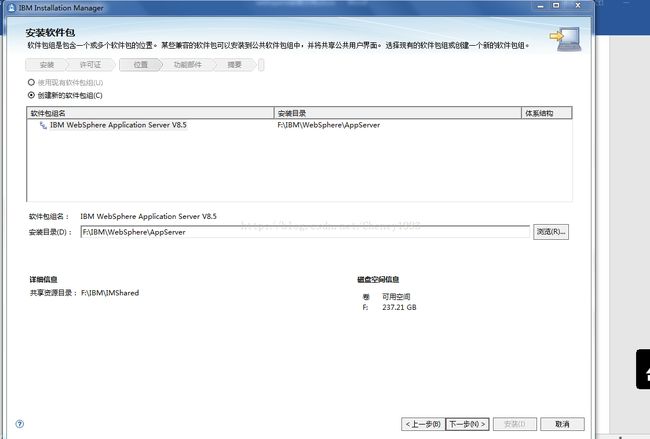Click the package group icon beside IBM WebSphere
650x439 pixels.
(43, 125)
